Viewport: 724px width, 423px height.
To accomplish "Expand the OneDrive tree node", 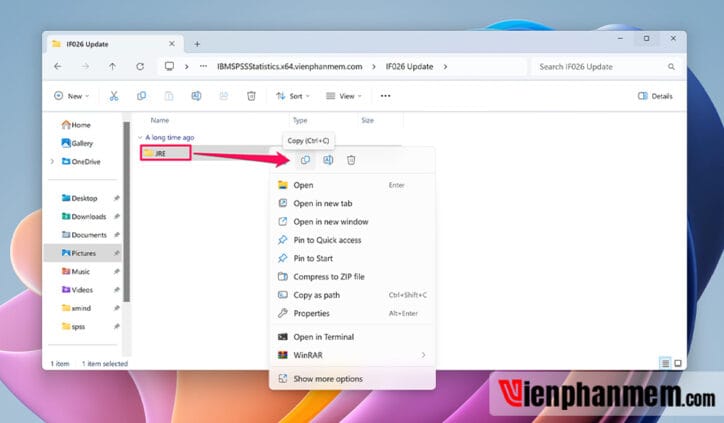I will click(x=52, y=162).
